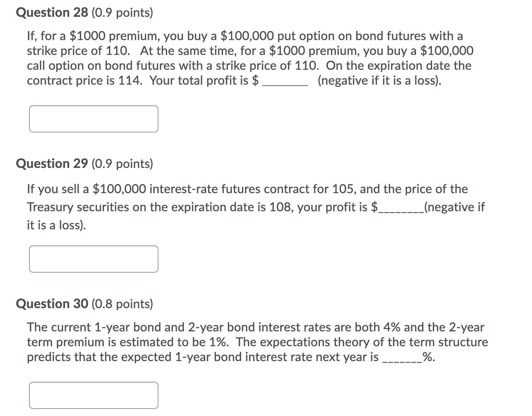
Task: Click the text about put option premium
Action: click(x=129, y=36)
